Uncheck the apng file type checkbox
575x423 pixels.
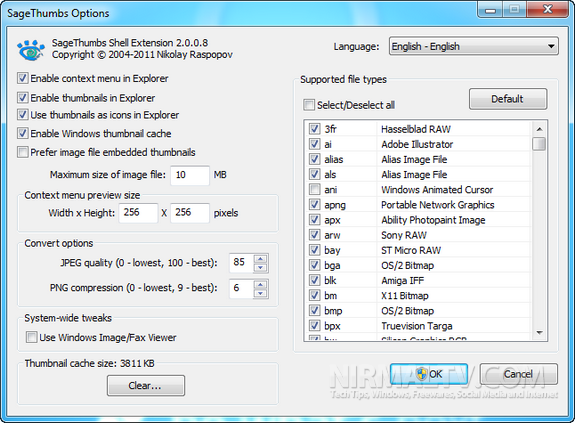(314, 204)
